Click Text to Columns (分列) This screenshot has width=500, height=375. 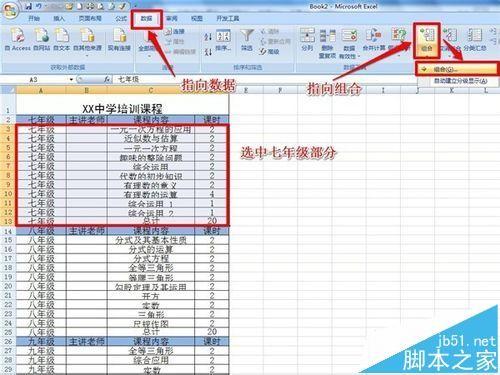[307, 40]
